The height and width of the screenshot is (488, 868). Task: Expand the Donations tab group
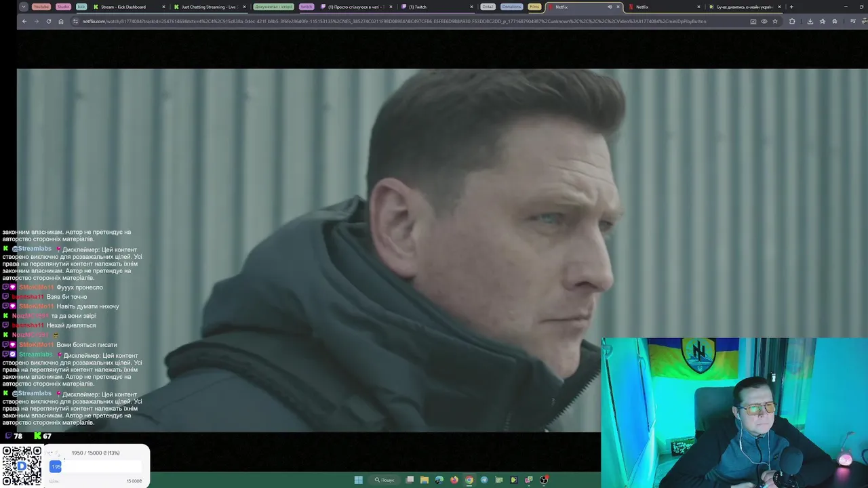(x=512, y=7)
